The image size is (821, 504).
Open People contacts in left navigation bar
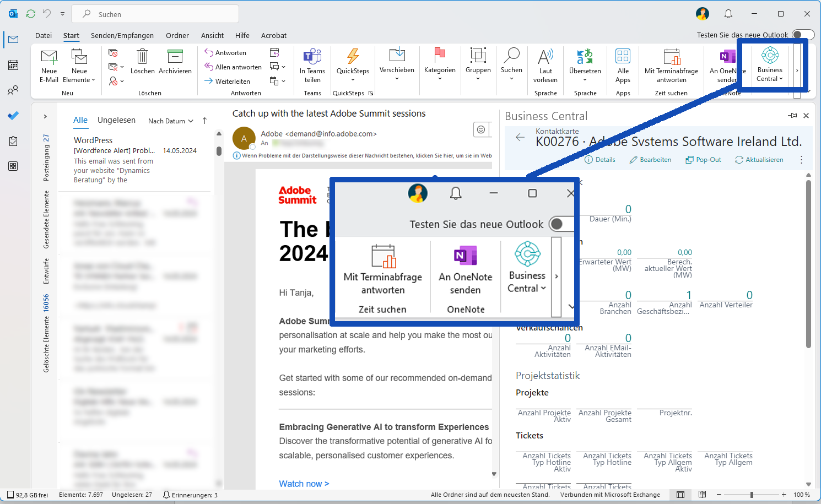13,90
